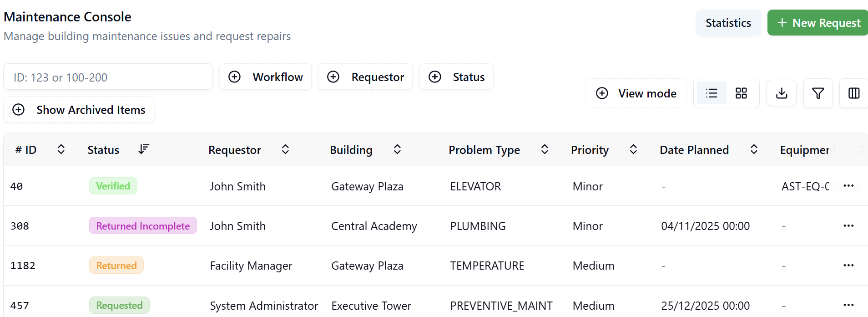Open the filter funnel icon
This screenshot has height=317, width=868.
[x=818, y=93]
